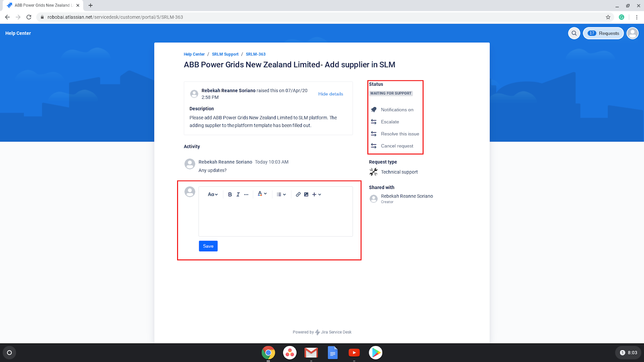
Task: Open the 17 Requests button
Action: [x=603, y=33]
